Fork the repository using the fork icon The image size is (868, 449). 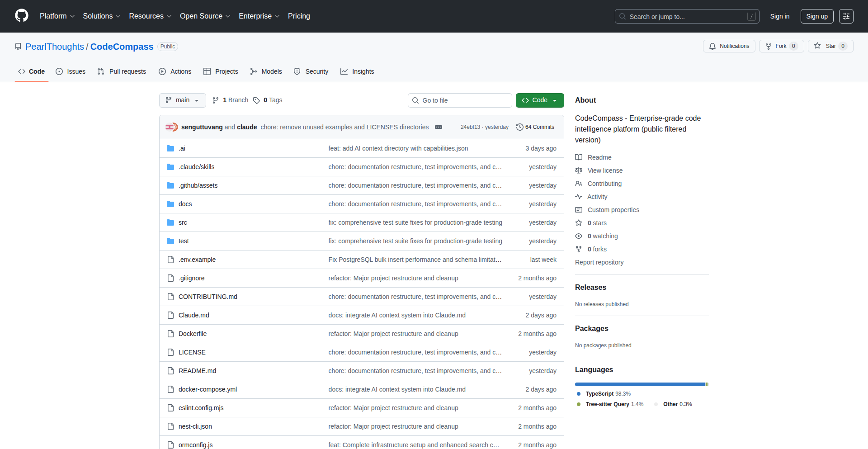click(x=769, y=46)
